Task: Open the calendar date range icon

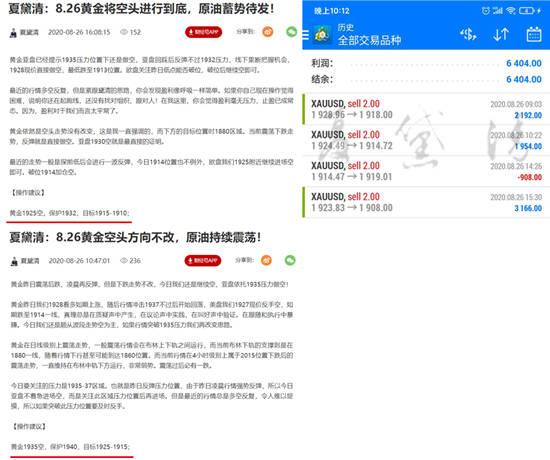Action: (534, 34)
